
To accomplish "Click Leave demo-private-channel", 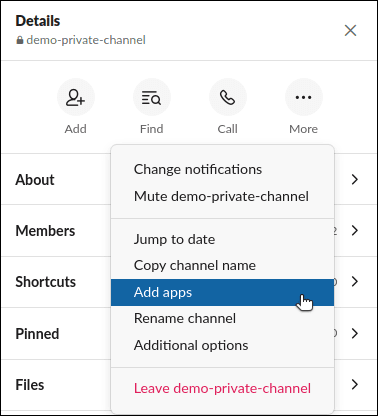I will [222, 388].
